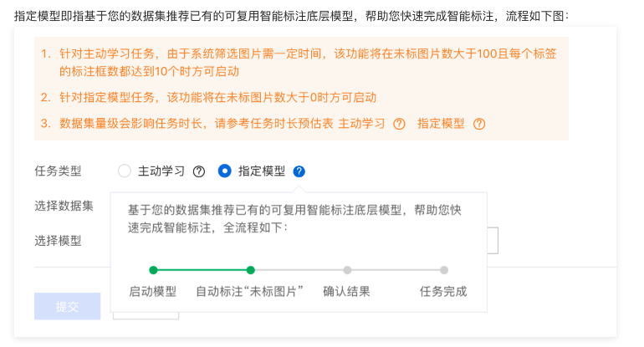This screenshot has width=644, height=347.
Task: Click help icon after 指定模型 in orange notice
Action: [479, 124]
